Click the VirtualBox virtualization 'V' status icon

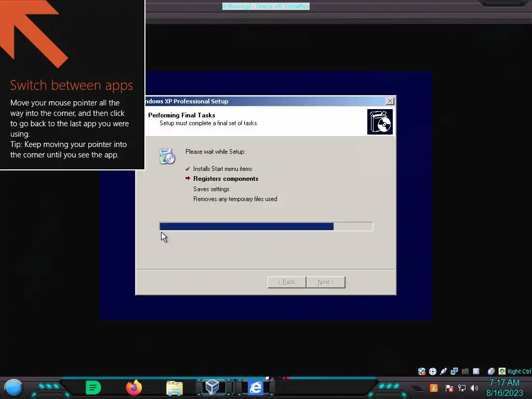point(476,371)
